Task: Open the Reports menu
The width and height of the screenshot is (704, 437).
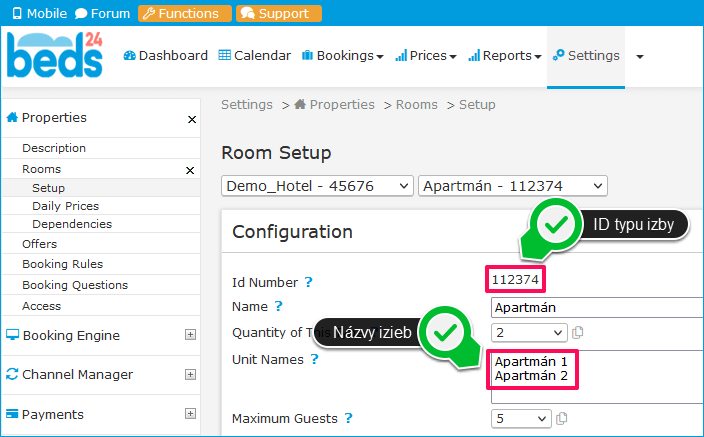Action: click(x=504, y=56)
